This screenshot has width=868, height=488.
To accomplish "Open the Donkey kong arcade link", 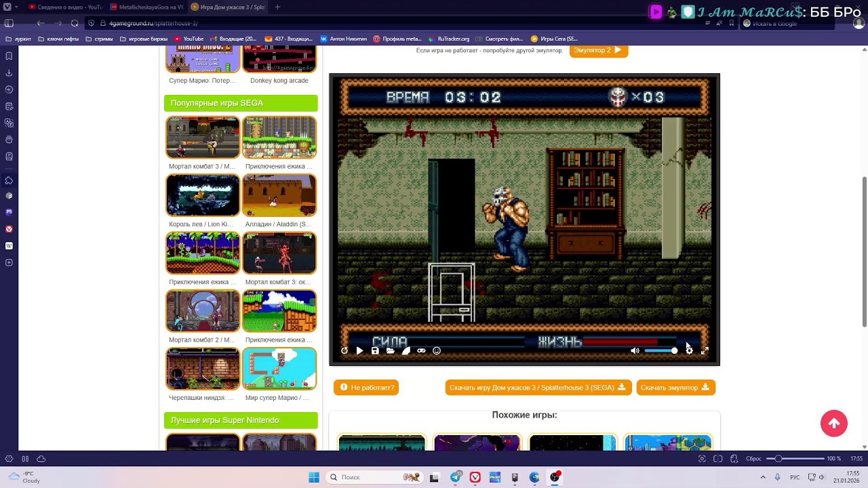I will click(x=279, y=80).
